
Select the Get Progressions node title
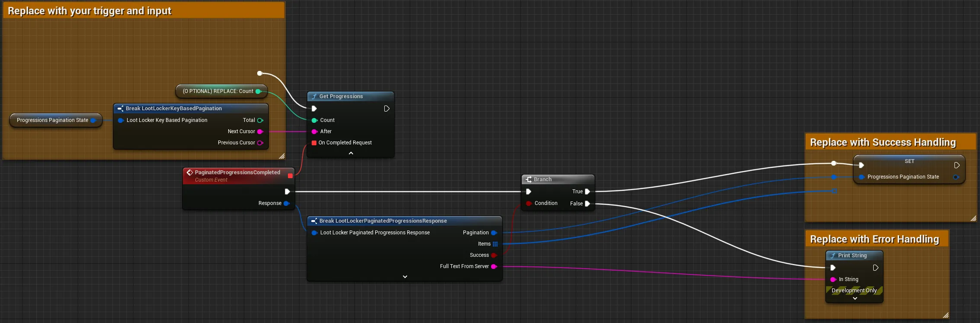[x=341, y=96]
